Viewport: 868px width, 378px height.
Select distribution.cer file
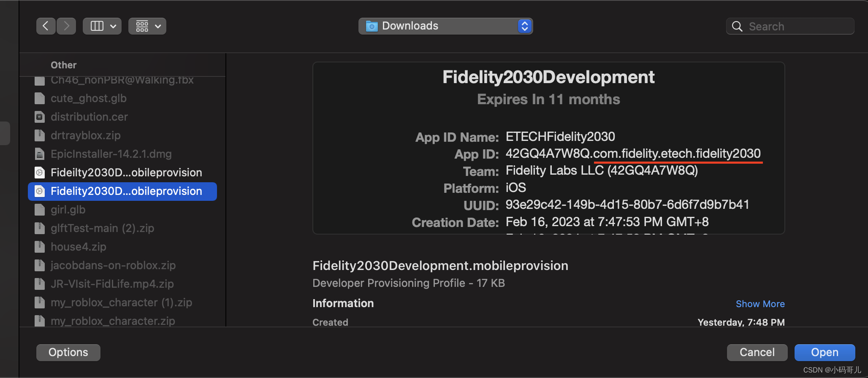[x=122, y=117]
